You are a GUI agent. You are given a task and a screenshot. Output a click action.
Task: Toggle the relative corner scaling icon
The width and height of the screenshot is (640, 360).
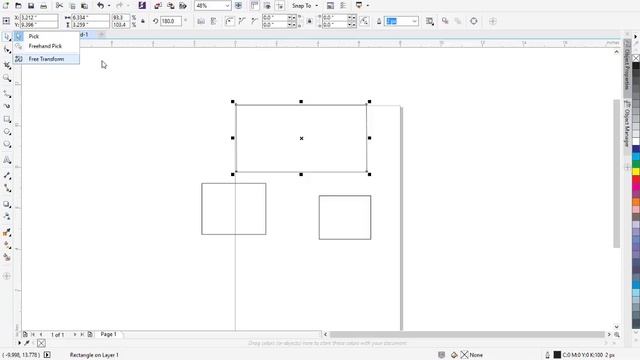click(364, 21)
